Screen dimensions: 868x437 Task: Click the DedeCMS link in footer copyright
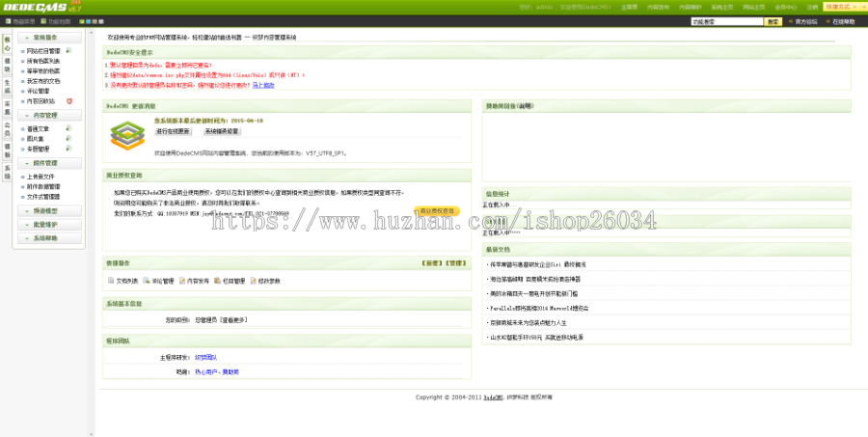[x=493, y=397]
